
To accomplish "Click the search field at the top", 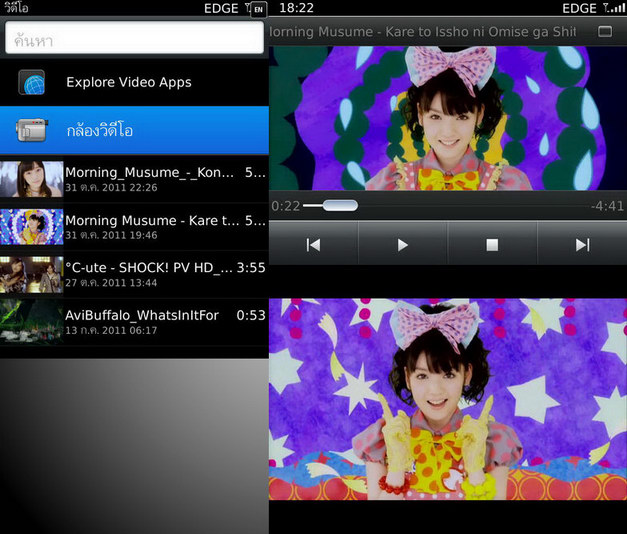I will (134, 39).
